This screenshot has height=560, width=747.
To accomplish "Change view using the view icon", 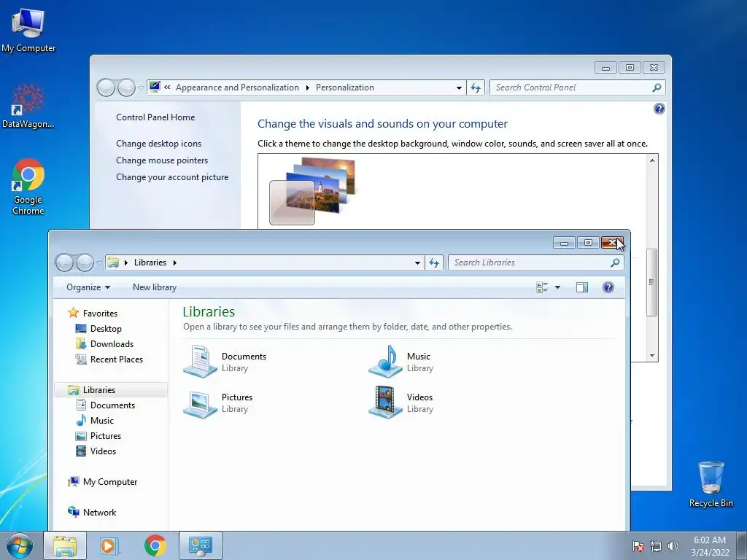I will point(542,287).
